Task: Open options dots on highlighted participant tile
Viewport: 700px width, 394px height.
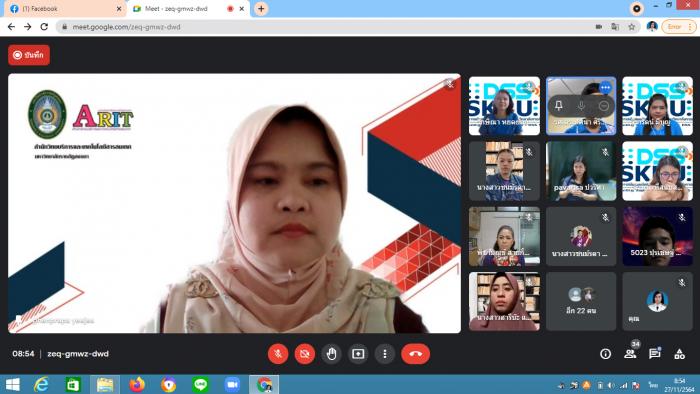Action: pos(605,87)
